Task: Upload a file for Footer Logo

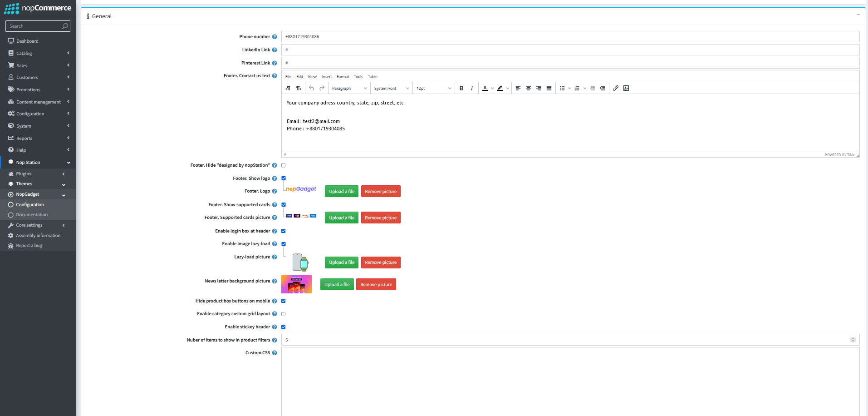Action: [342, 191]
